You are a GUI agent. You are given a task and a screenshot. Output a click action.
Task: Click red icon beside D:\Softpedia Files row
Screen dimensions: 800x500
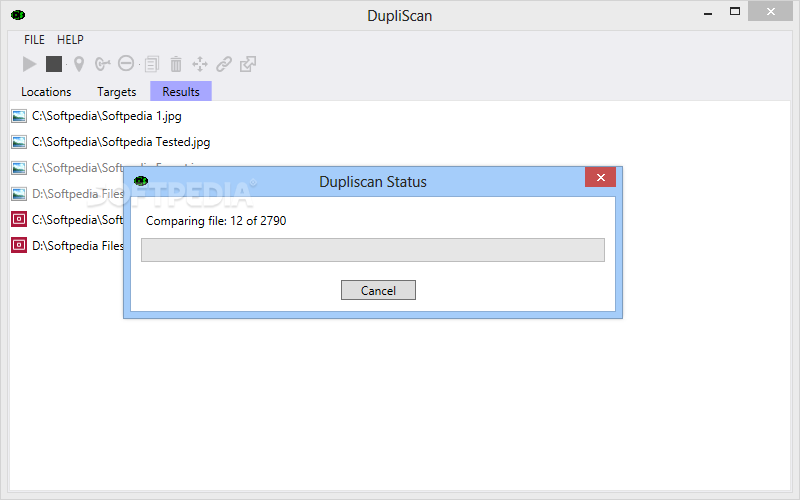[19, 246]
